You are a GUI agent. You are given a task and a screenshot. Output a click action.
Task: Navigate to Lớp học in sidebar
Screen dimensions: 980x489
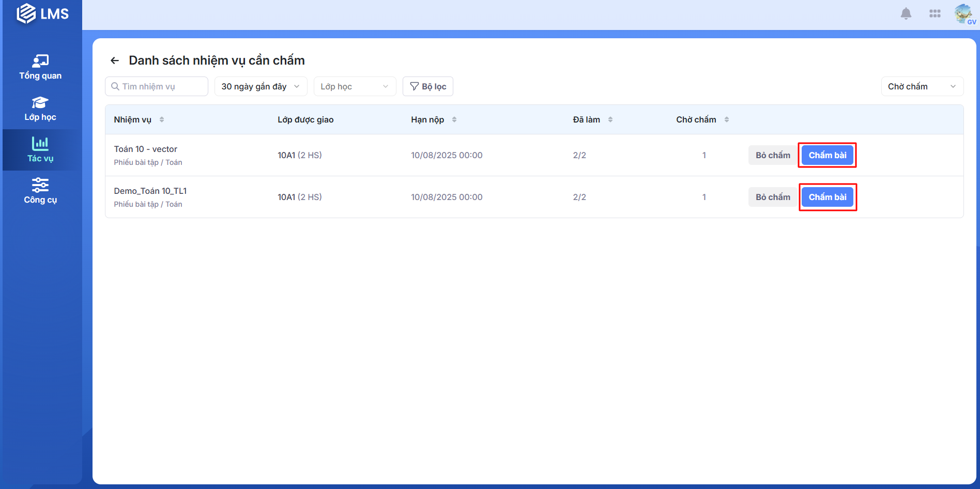coord(40,109)
